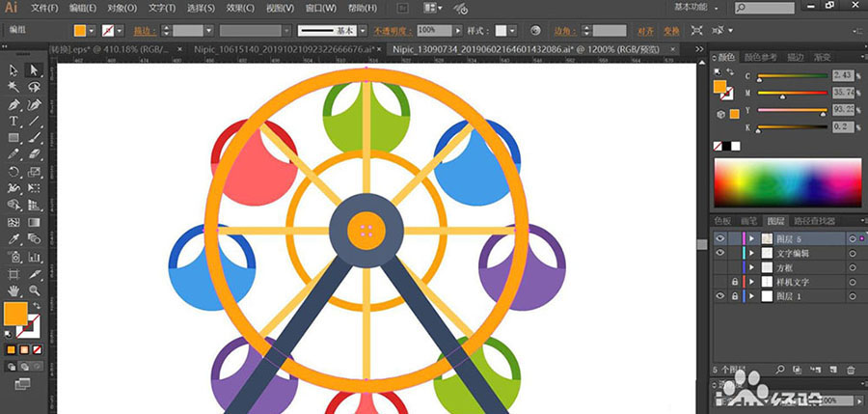
Task: Click the swap fill and stroke arrows
Action: tap(37, 305)
